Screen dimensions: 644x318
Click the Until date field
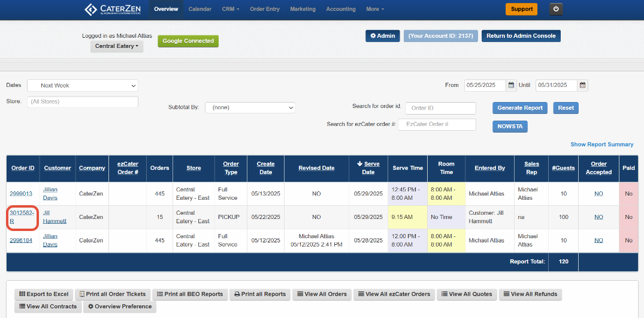click(x=557, y=85)
